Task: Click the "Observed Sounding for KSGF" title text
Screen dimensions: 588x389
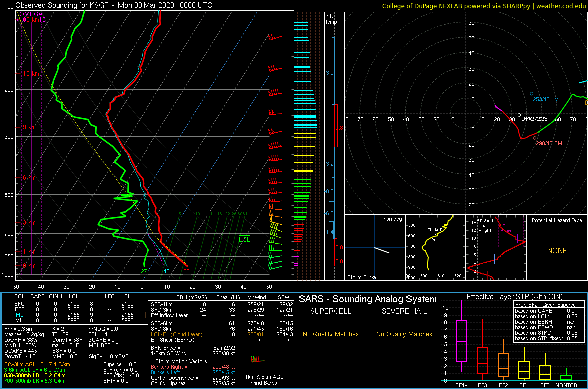Action: [63, 5]
